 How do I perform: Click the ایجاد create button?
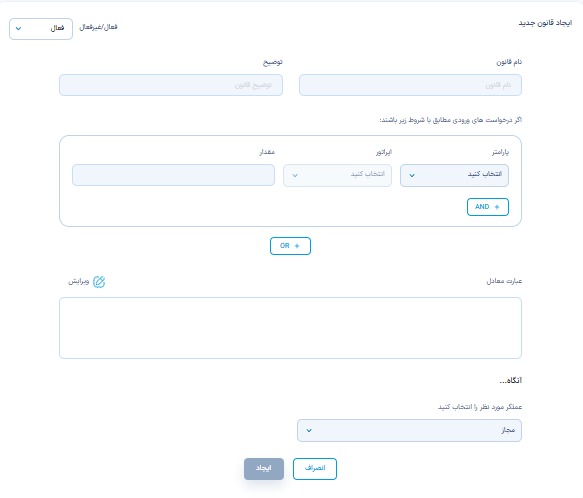[x=264, y=469]
